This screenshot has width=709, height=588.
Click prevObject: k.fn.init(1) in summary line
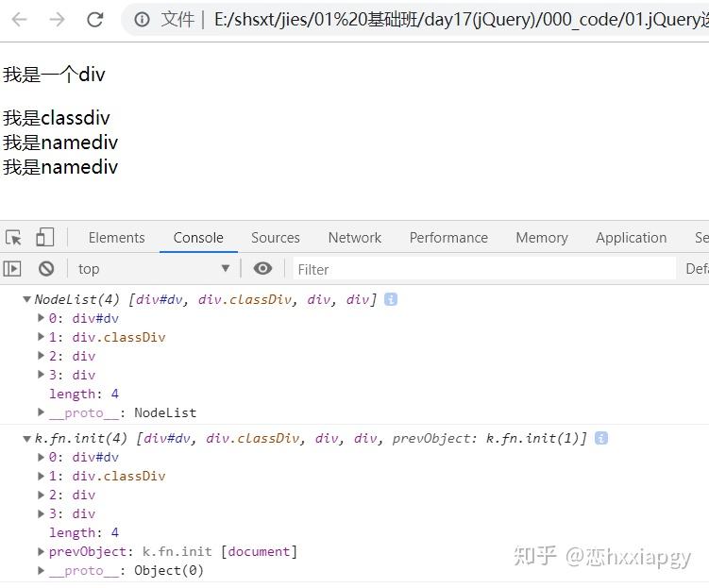(486, 438)
